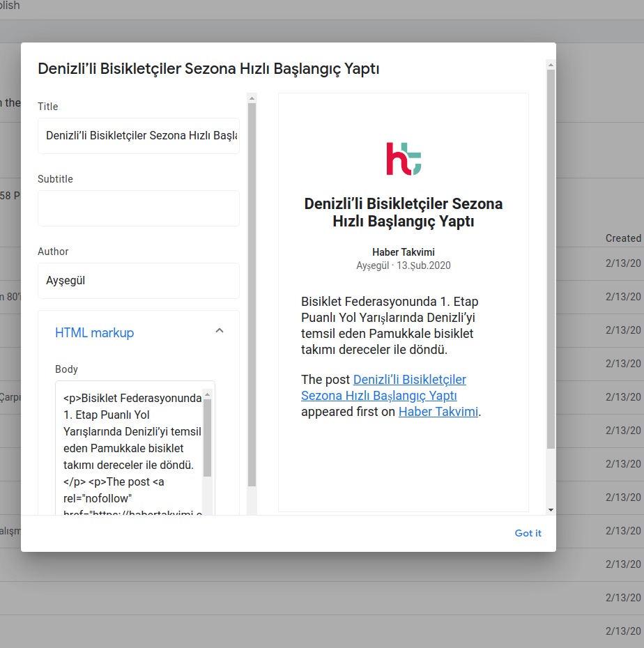Viewport: 644px width, 648px height.
Task: Click the form panel scrollbar thumb
Action: [x=252, y=295]
